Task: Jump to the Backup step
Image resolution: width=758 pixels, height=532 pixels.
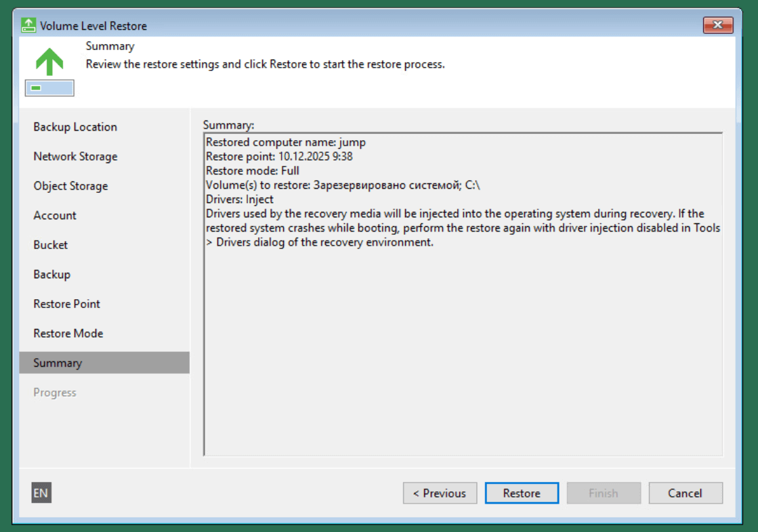Action: pos(51,274)
